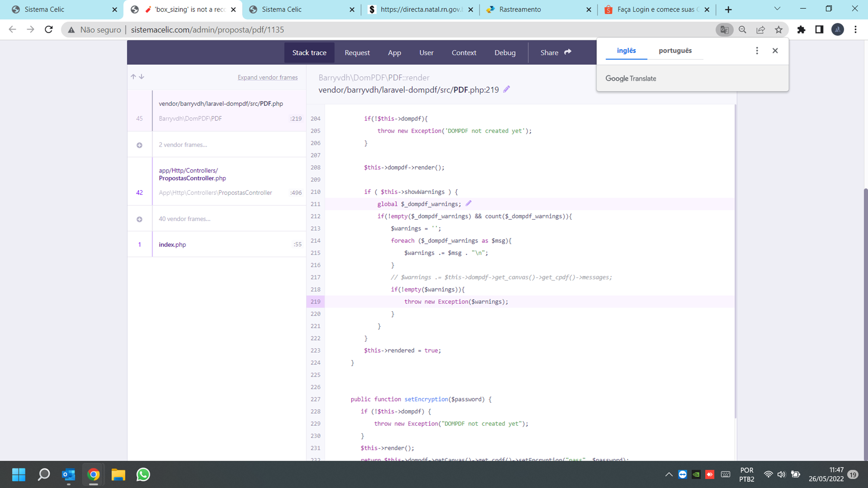Click the Google Translate icon in address bar
Screen dimensions: 868x488
(x=724, y=30)
